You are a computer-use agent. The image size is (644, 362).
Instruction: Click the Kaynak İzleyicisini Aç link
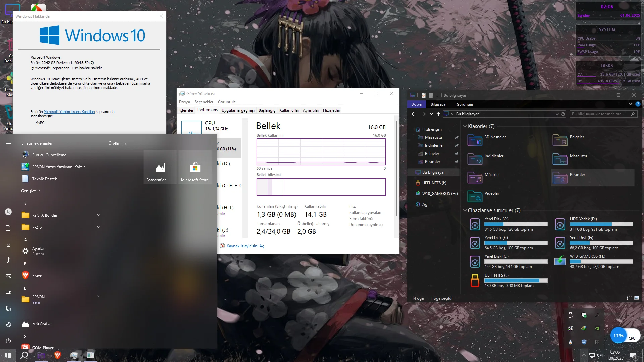(x=245, y=246)
